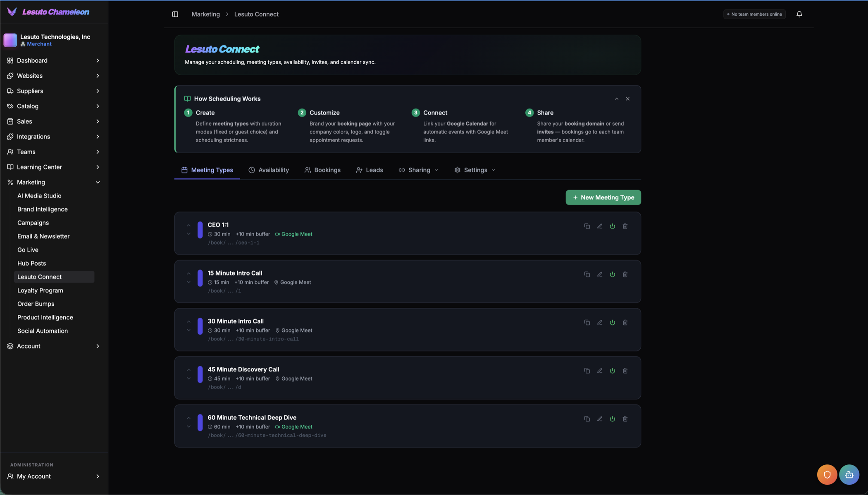Image resolution: width=868 pixels, height=495 pixels.
Task: Edit the 15 Minute Intro Call
Action: (x=600, y=274)
